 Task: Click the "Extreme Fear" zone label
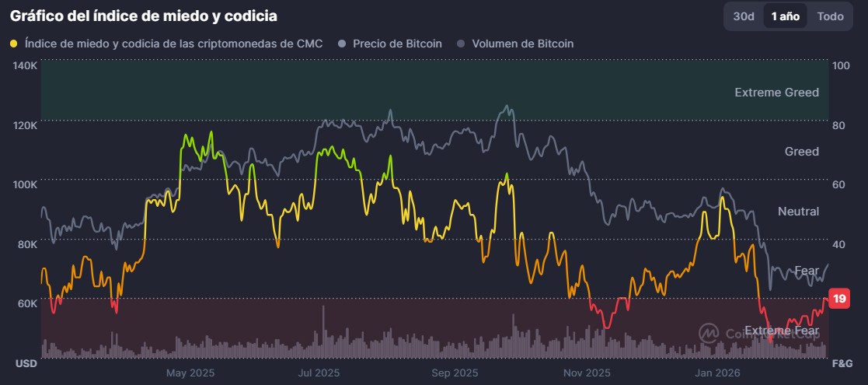coord(781,331)
